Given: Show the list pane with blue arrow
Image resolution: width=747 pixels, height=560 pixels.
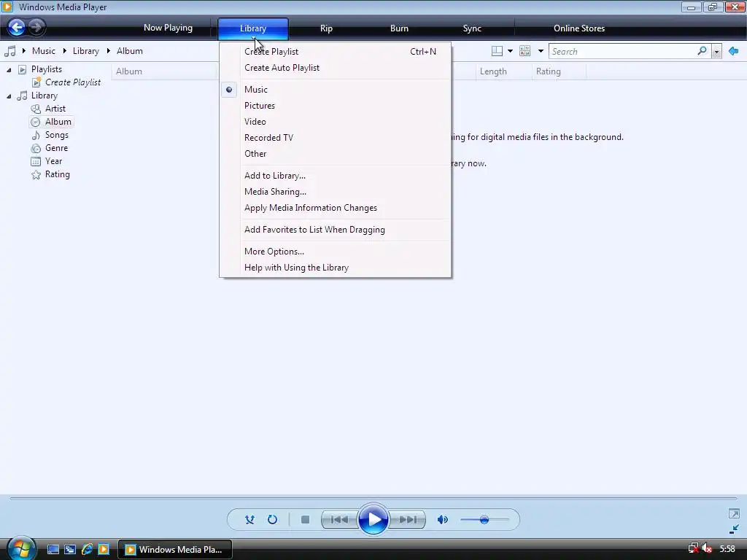Looking at the screenshot, I should click(x=734, y=51).
